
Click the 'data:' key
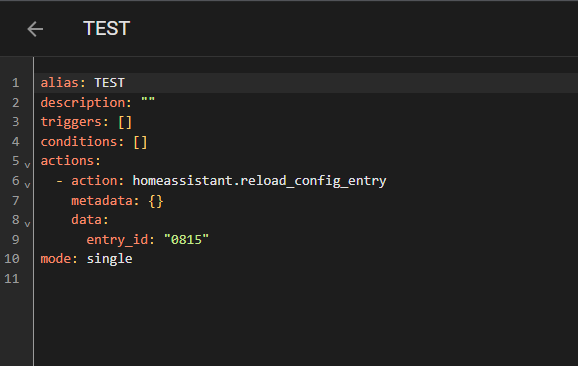coord(90,220)
